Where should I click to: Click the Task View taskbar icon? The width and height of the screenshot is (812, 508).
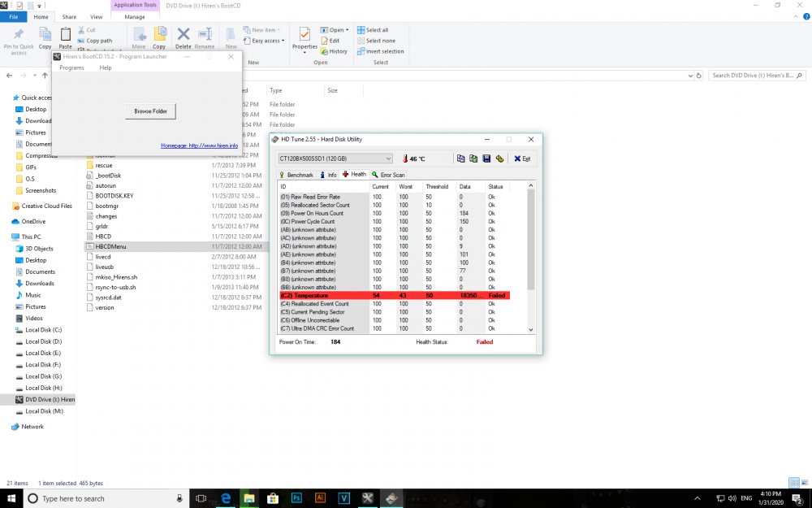click(201, 499)
